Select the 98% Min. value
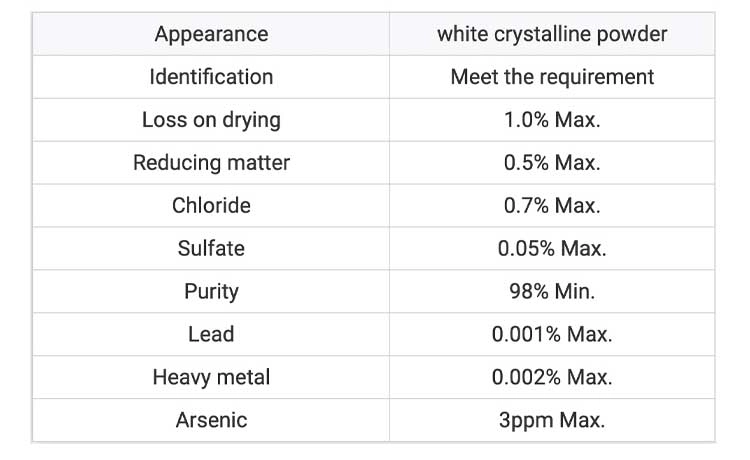Viewport: 750px width, 460px height. pyautogui.click(x=552, y=291)
